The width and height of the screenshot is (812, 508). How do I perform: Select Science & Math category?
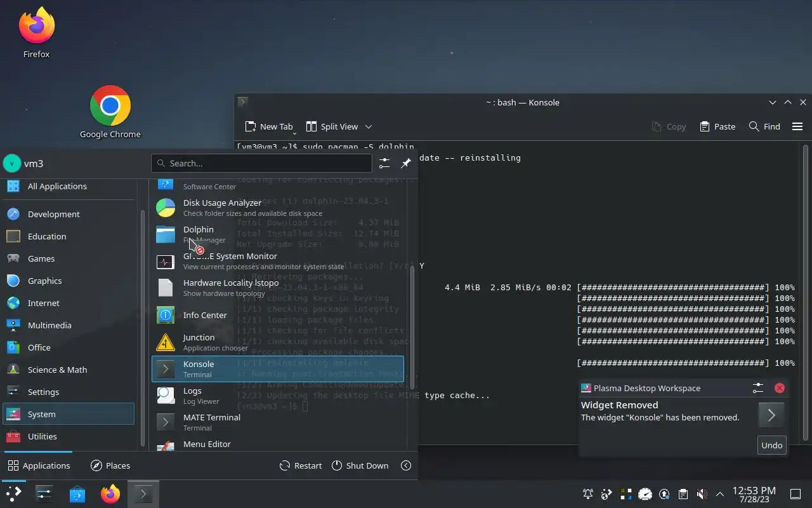pos(69,370)
